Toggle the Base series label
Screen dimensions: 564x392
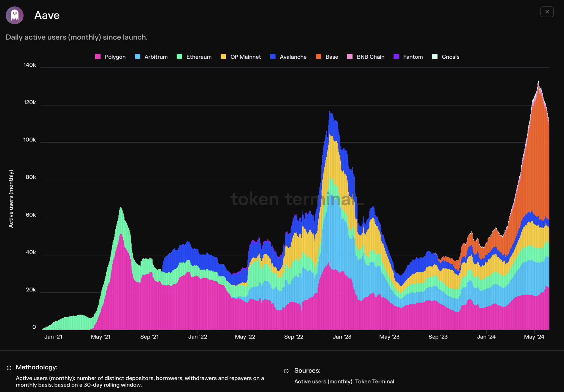tap(332, 57)
